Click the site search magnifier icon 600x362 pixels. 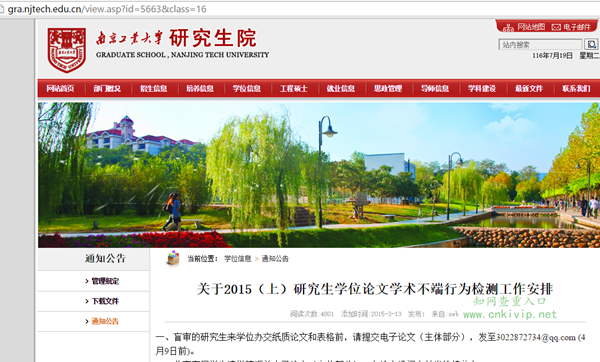click(591, 44)
